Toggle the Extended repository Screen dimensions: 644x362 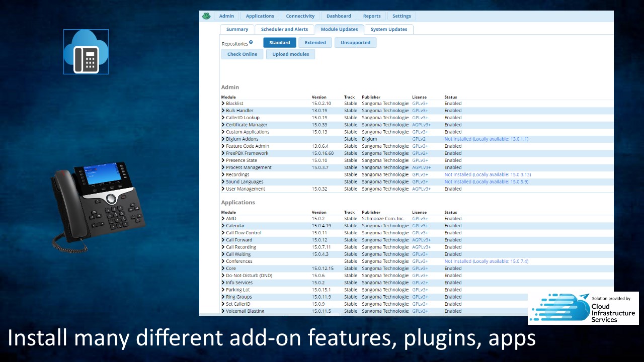point(315,43)
